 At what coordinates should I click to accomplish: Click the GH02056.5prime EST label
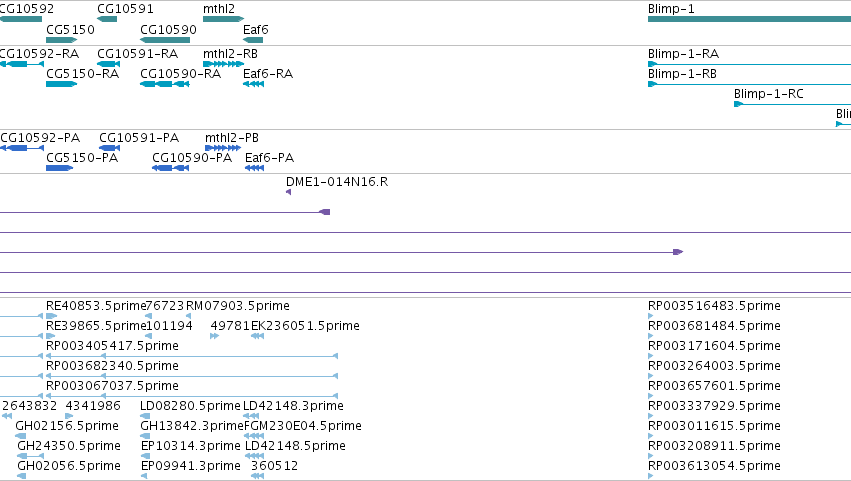[69, 466]
